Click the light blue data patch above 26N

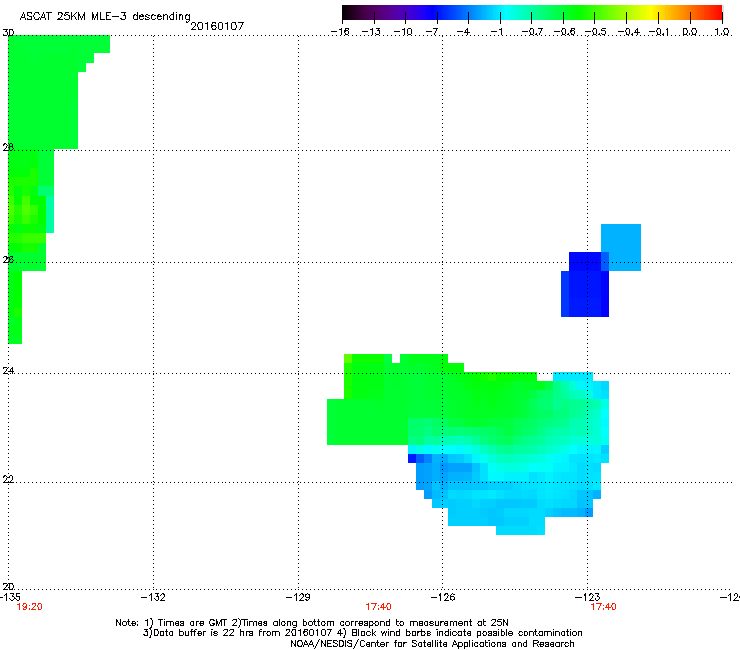(x=621, y=247)
